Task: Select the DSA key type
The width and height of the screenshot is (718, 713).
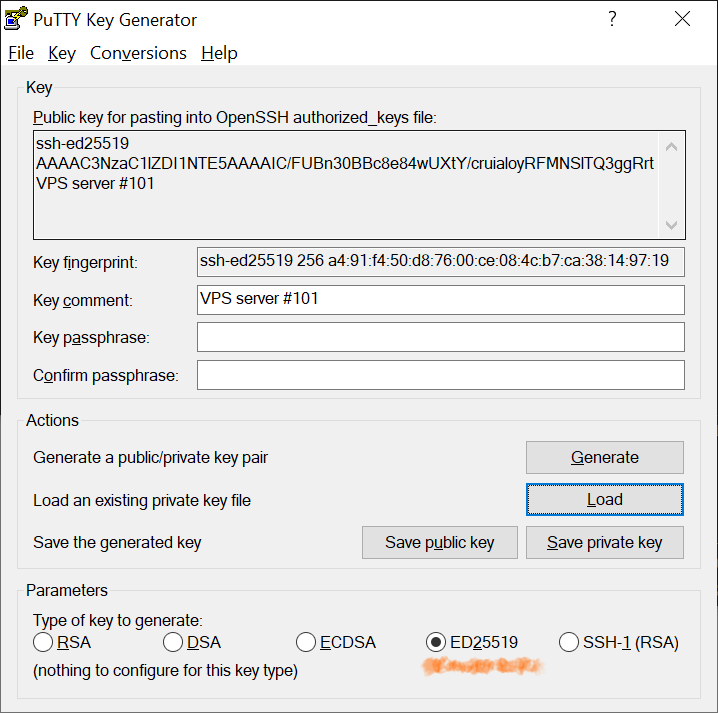Action: coord(173,642)
